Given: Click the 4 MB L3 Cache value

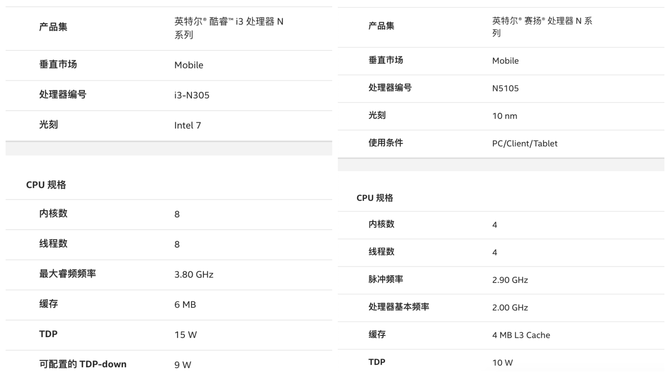Looking at the screenshot, I should 521,335.
